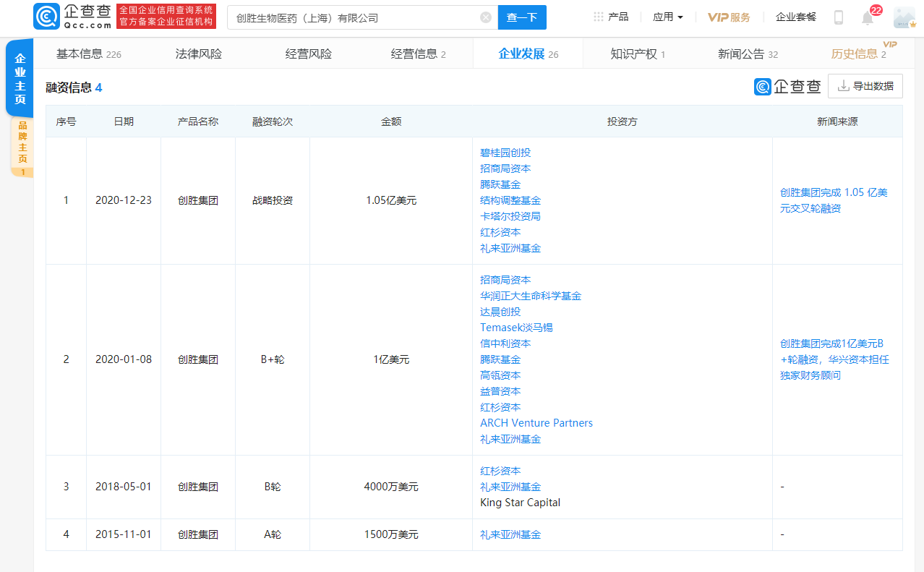The width and height of the screenshot is (924, 572).
Task: Click the 查一下 search button
Action: (x=522, y=17)
